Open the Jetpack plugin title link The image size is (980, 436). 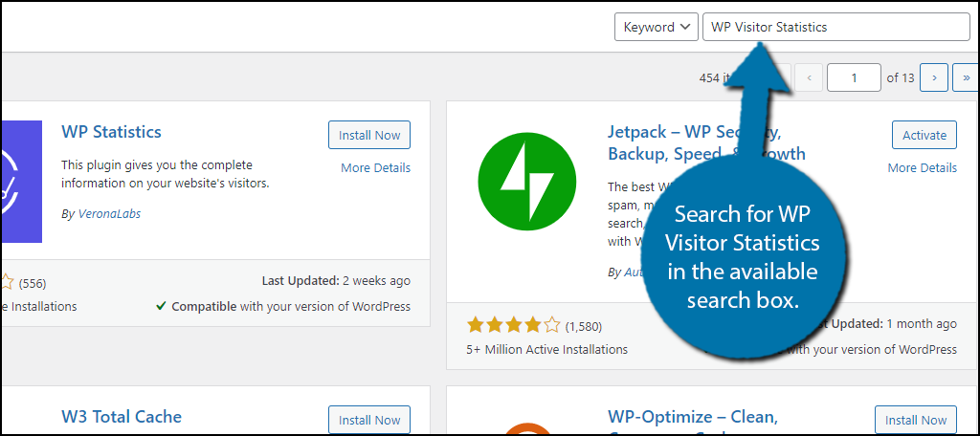[706, 143]
